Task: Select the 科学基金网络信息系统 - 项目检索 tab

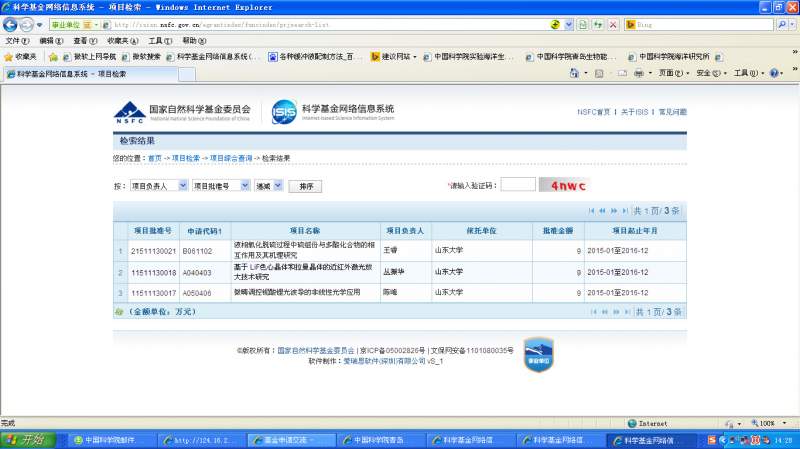Action: click(x=91, y=74)
